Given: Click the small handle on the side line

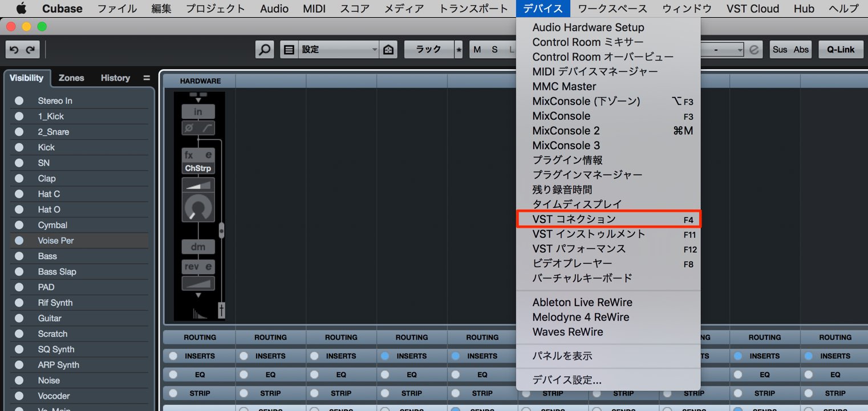Looking at the screenshot, I should point(222,231).
